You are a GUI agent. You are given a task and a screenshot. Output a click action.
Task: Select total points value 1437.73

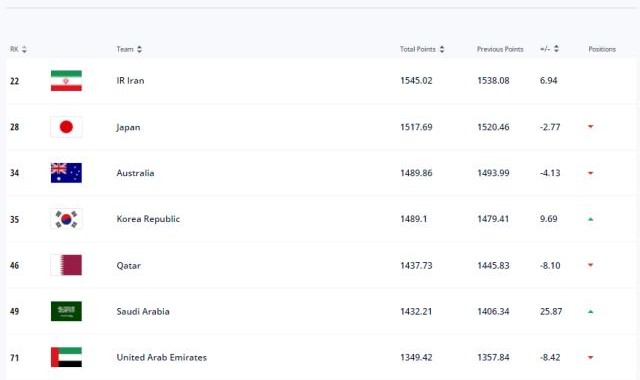point(416,265)
